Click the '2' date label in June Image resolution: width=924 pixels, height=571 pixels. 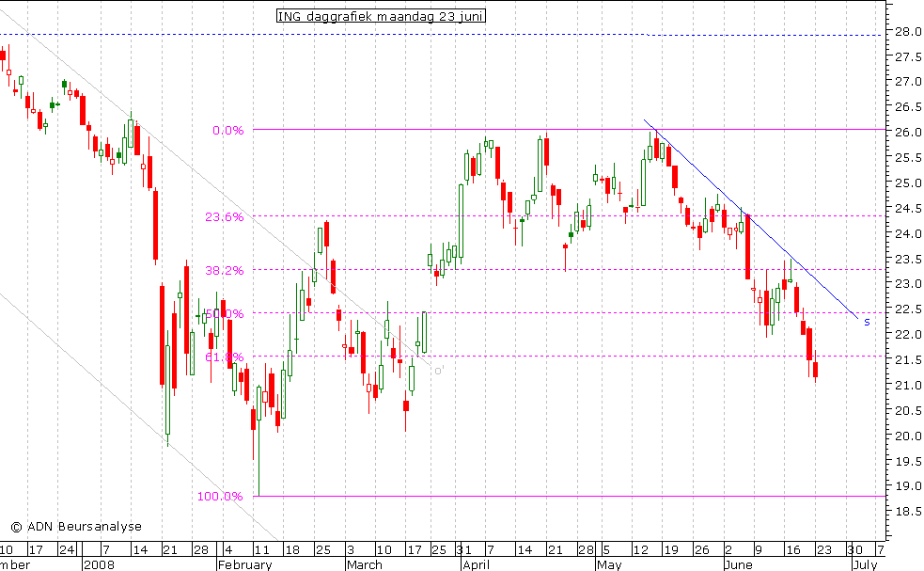click(728, 549)
